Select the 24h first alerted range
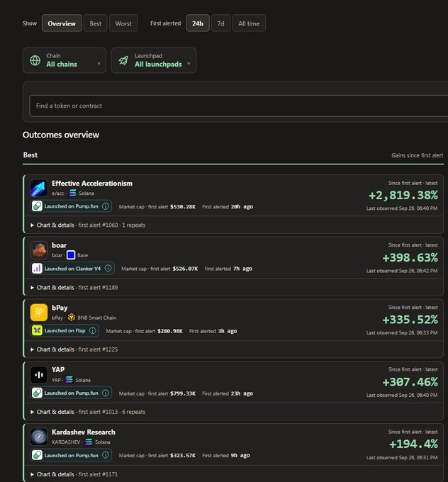 [198, 23]
